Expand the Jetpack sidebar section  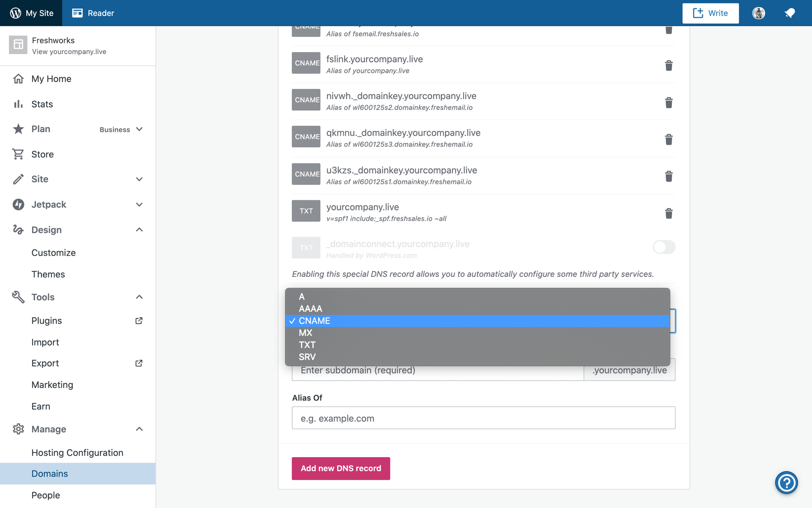(x=139, y=204)
